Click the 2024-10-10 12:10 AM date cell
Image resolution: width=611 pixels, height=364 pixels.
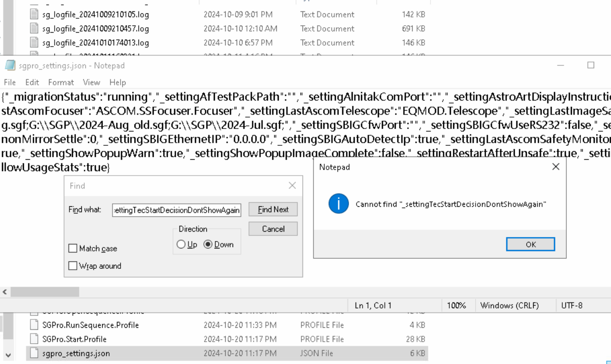click(x=241, y=28)
